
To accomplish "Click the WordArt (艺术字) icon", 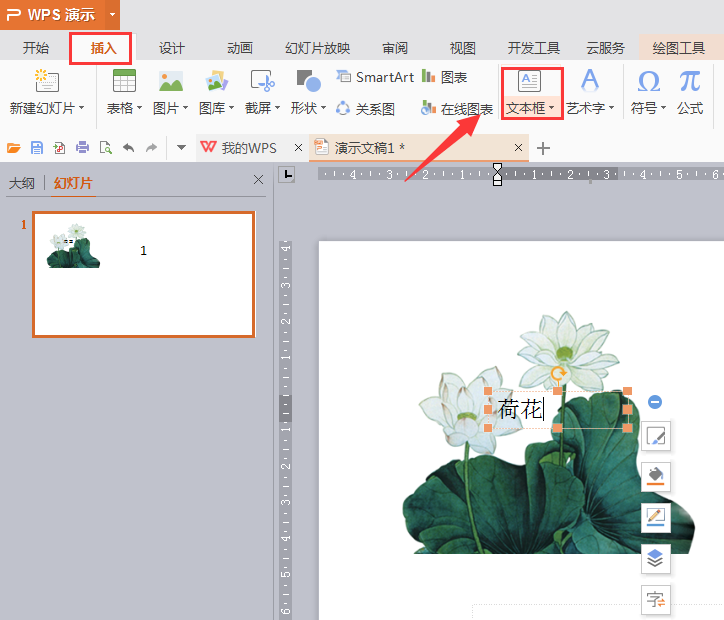I will [590, 81].
